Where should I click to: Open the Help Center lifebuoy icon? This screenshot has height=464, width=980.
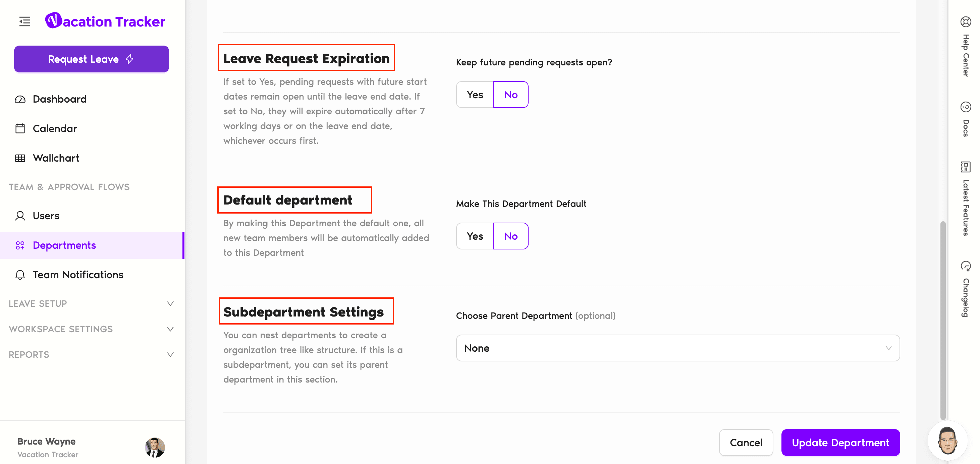(966, 22)
